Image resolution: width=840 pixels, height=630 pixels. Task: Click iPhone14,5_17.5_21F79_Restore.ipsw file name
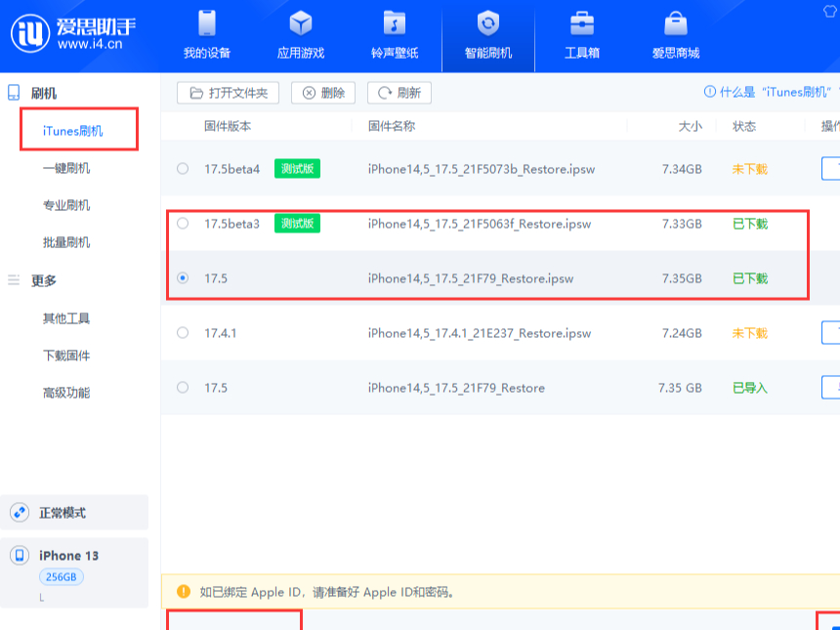pyautogui.click(x=471, y=278)
